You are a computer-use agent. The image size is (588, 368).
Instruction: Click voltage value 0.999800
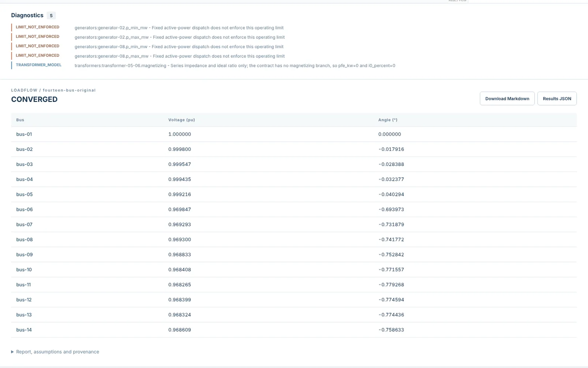point(180,149)
